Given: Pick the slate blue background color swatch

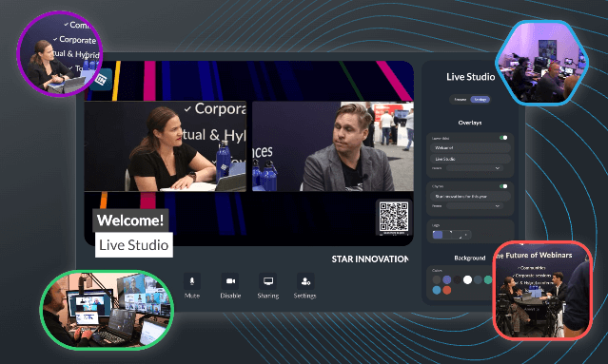Looking at the screenshot, I should 478,279.
